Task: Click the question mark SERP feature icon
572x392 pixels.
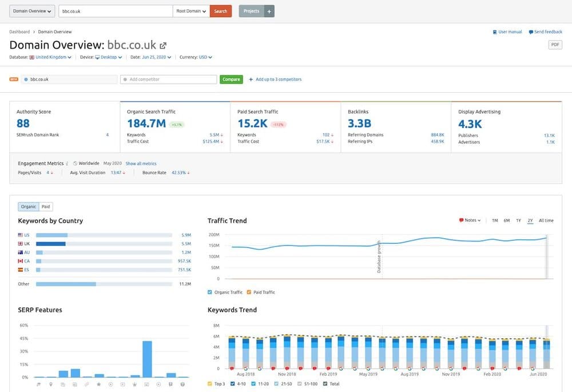Action: pyautogui.click(x=182, y=385)
